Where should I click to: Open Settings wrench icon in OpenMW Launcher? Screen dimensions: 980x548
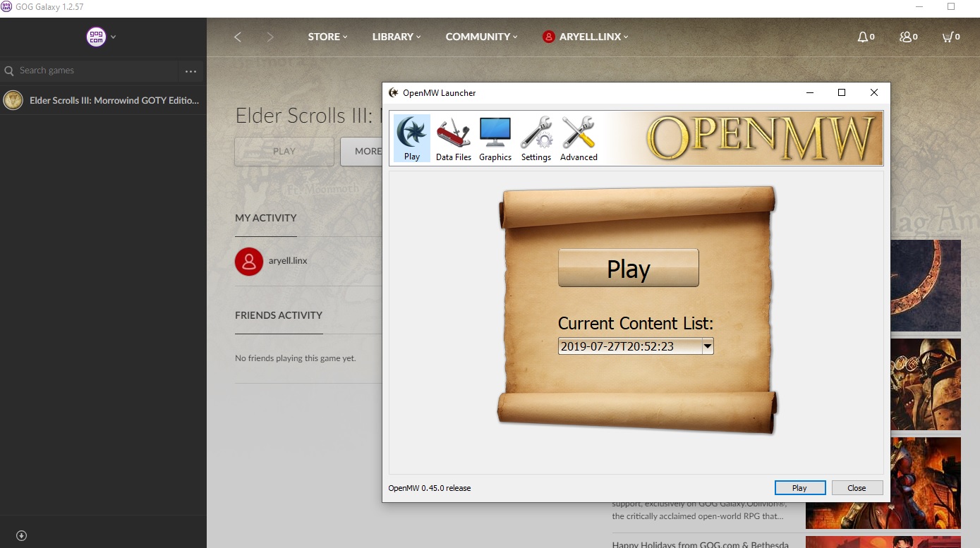pyautogui.click(x=536, y=139)
